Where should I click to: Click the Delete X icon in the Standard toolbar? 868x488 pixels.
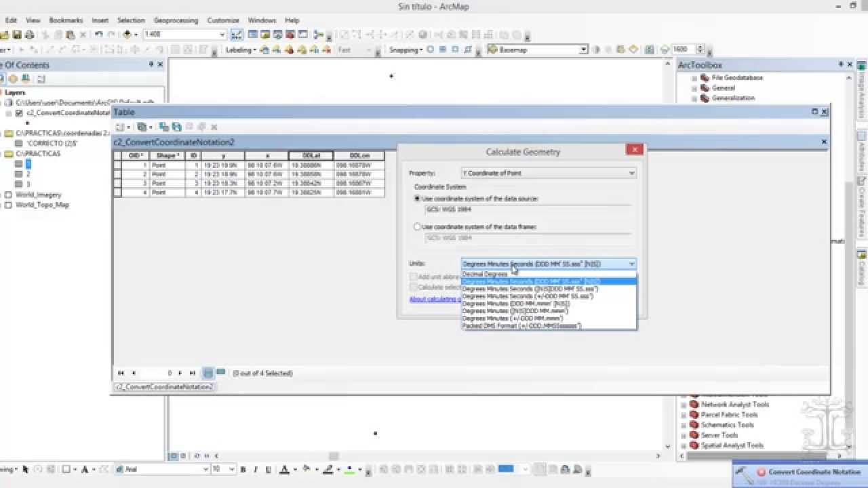[x=83, y=35]
